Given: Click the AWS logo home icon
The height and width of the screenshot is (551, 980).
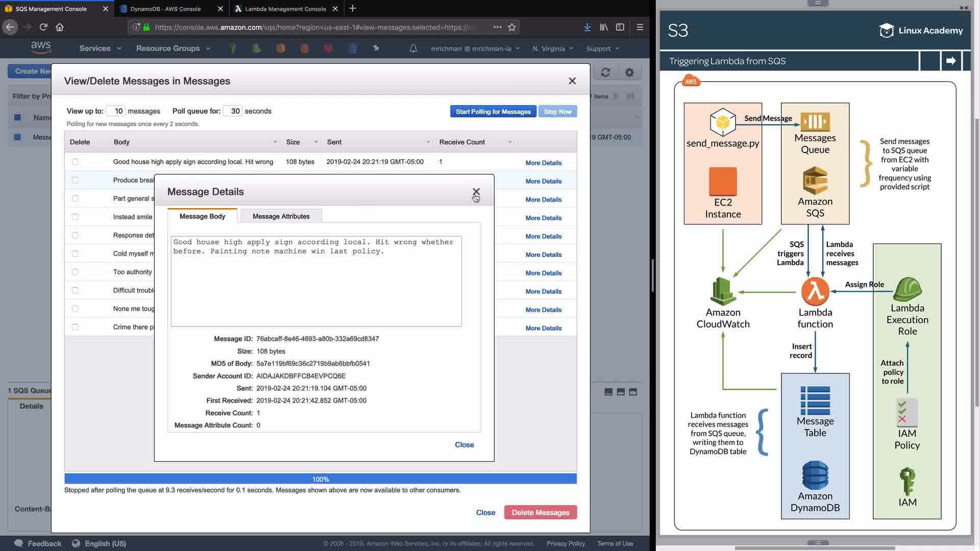Looking at the screenshot, I should coord(41,47).
